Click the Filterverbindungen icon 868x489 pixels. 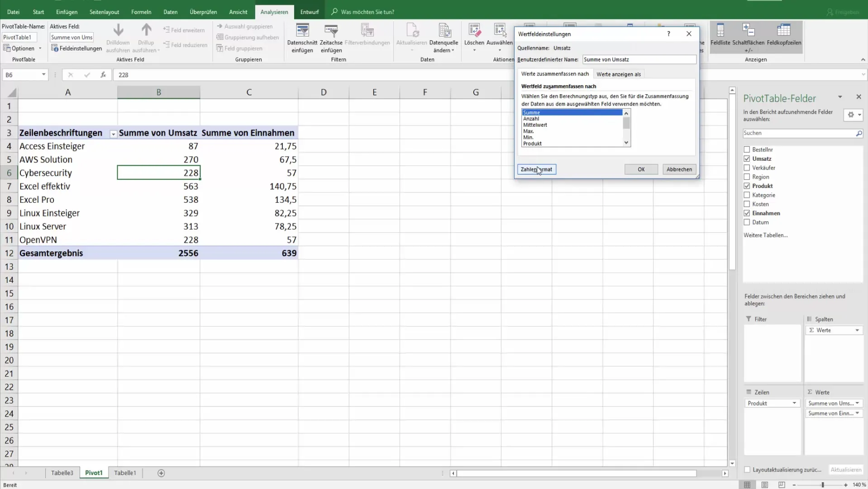pyautogui.click(x=367, y=30)
